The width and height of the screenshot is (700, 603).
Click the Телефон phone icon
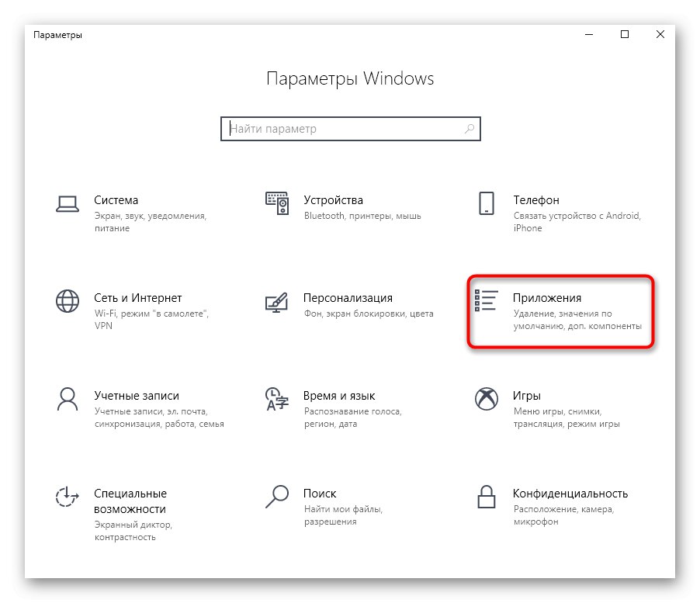486,203
